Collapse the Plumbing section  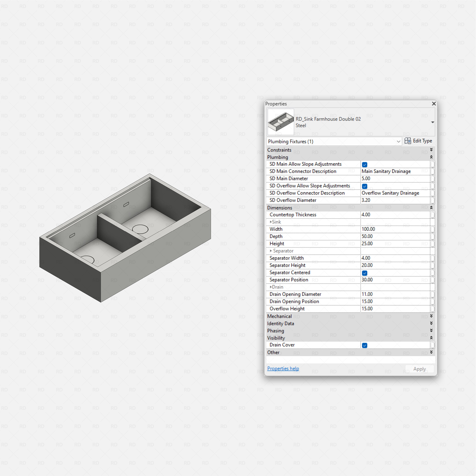click(431, 157)
